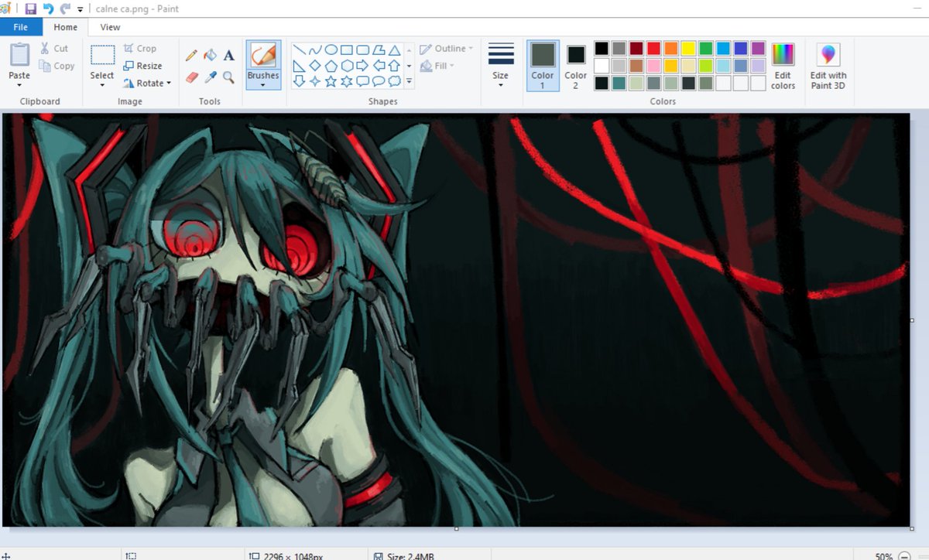Viewport: 929px width, 560px height.
Task: Choose the Diamond shape
Action: (x=314, y=66)
